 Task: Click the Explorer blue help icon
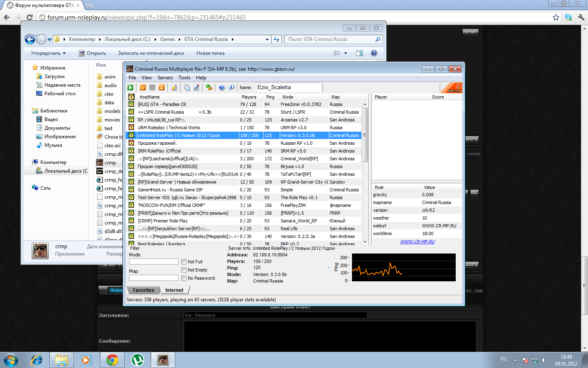pos(374,53)
